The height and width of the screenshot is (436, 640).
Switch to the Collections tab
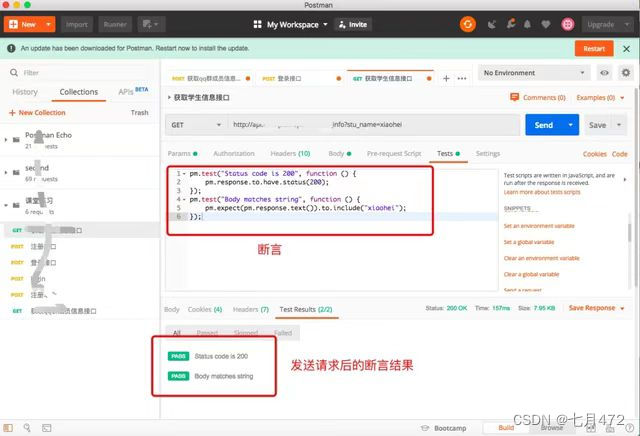click(79, 92)
